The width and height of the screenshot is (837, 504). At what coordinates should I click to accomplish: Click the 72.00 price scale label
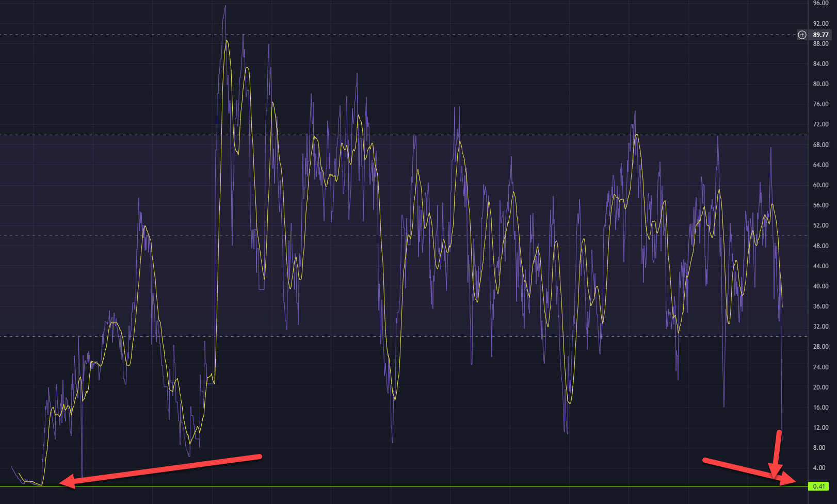pos(820,124)
